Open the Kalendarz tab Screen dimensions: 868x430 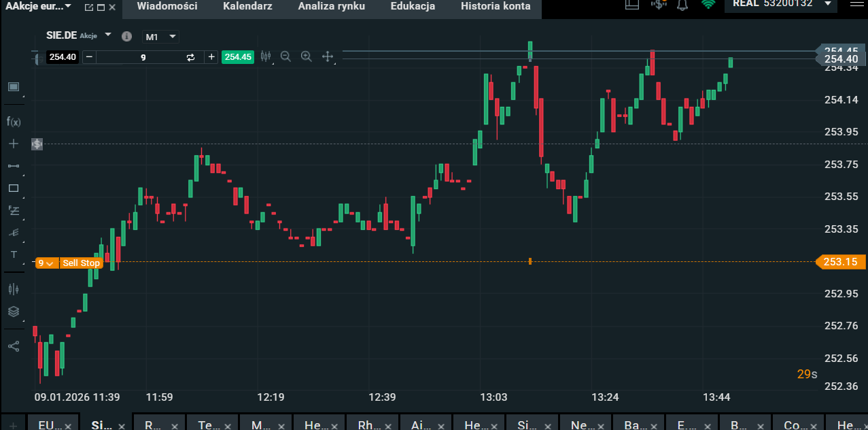pos(247,6)
